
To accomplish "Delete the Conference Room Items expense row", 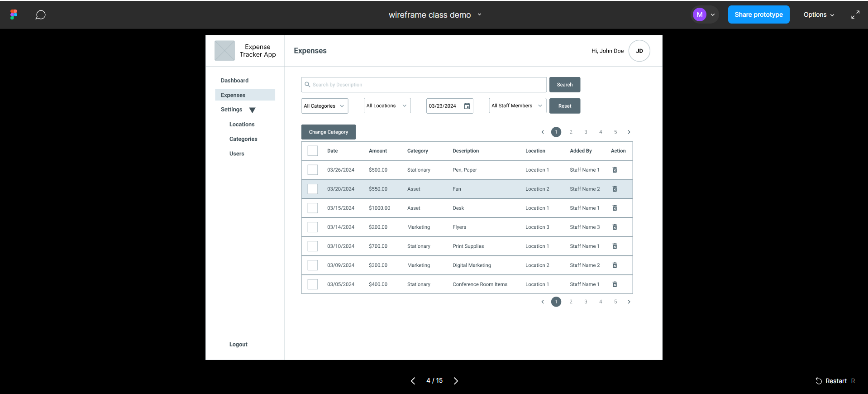I will click(615, 284).
